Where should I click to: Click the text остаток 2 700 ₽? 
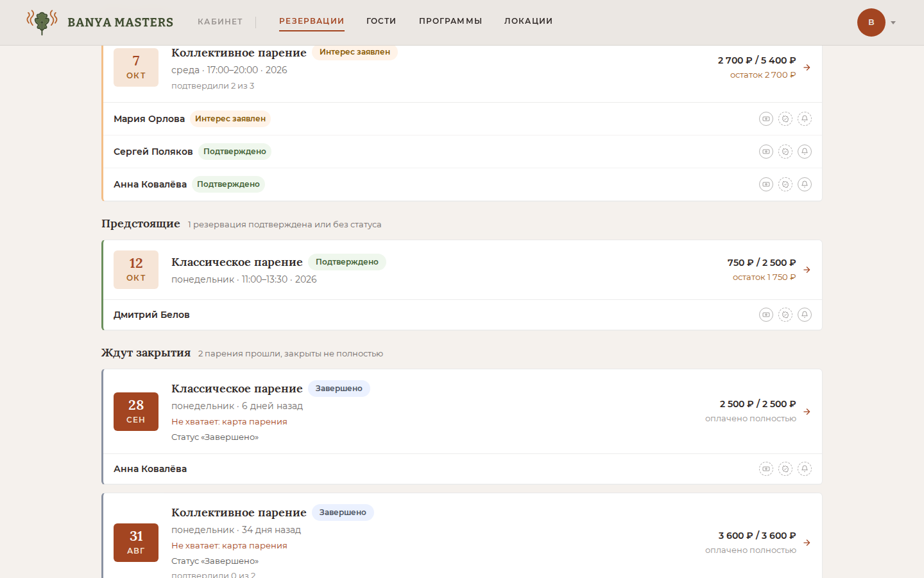tap(763, 75)
